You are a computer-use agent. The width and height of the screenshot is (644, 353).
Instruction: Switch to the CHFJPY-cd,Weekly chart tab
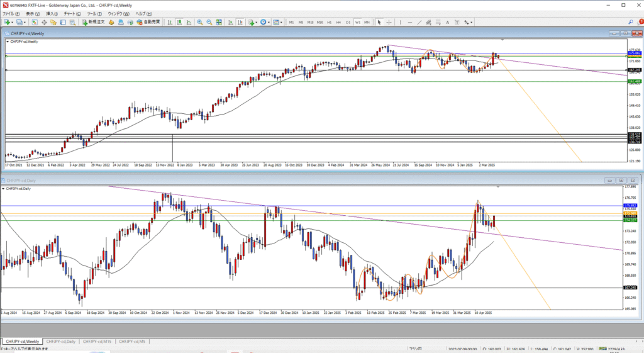pyautogui.click(x=22, y=342)
